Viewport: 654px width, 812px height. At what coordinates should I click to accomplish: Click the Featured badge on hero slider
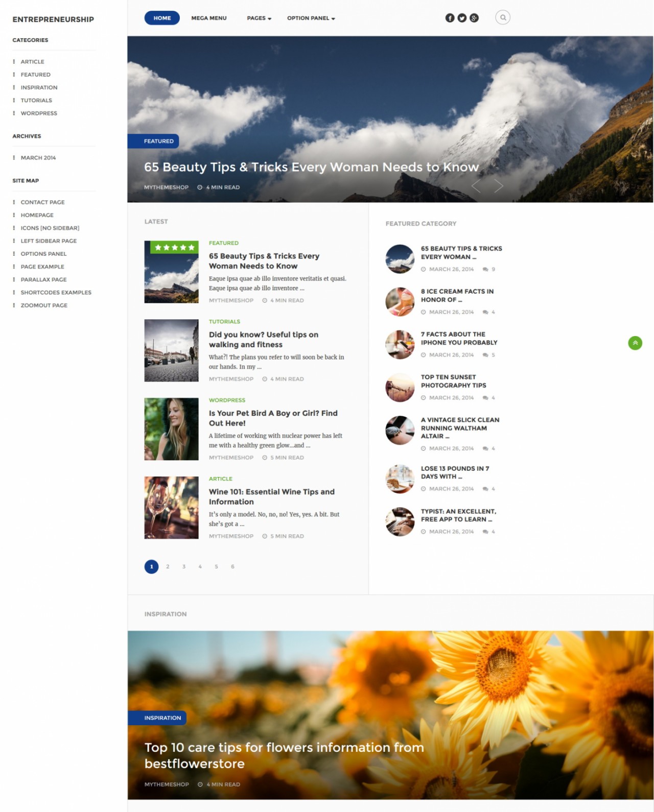pos(153,141)
